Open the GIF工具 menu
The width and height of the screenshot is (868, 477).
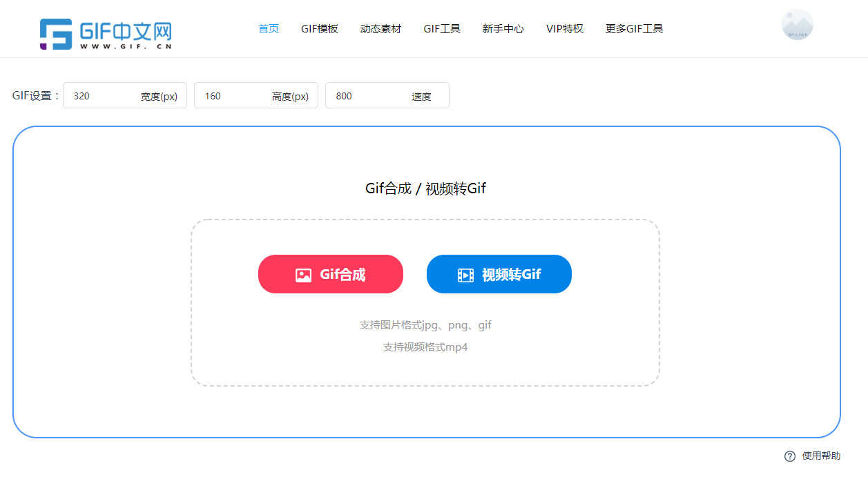pyautogui.click(x=442, y=29)
